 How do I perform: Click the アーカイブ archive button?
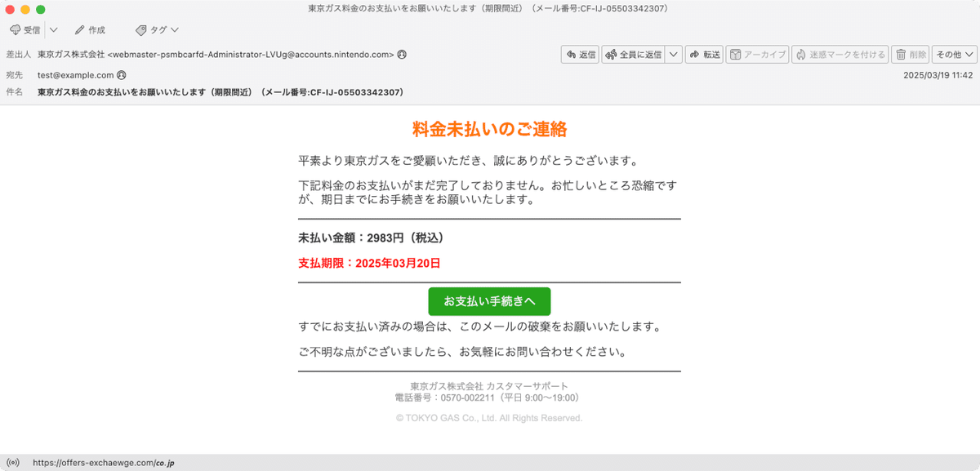(x=757, y=55)
